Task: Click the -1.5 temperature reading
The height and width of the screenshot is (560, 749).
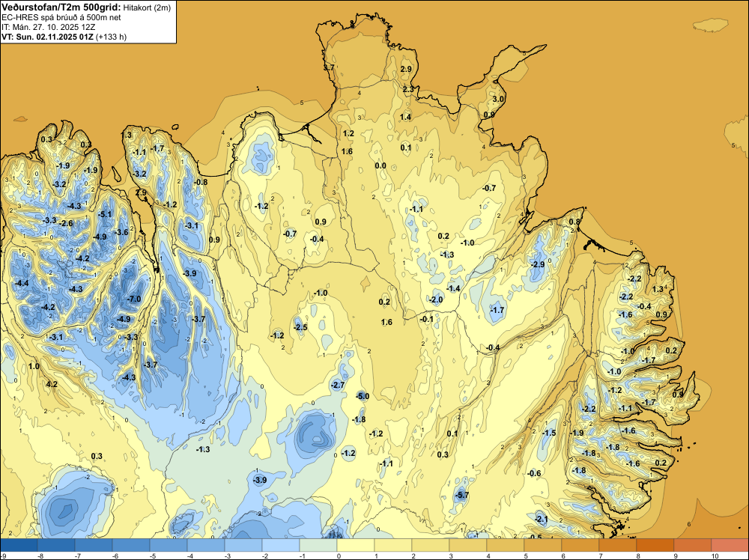Action: pos(549,433)
